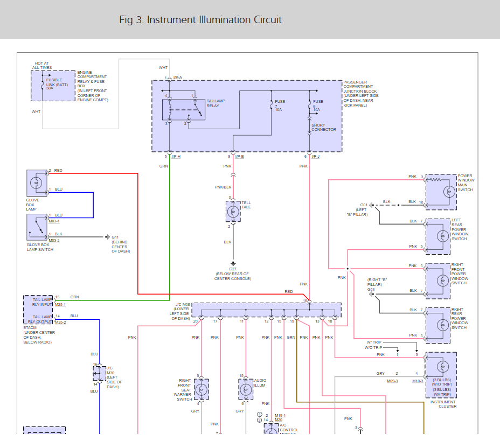Image resolution: width=500 pixels, height=448 pixels.
Task: Click the M25-1 connector label
Action: pos(60,305)
